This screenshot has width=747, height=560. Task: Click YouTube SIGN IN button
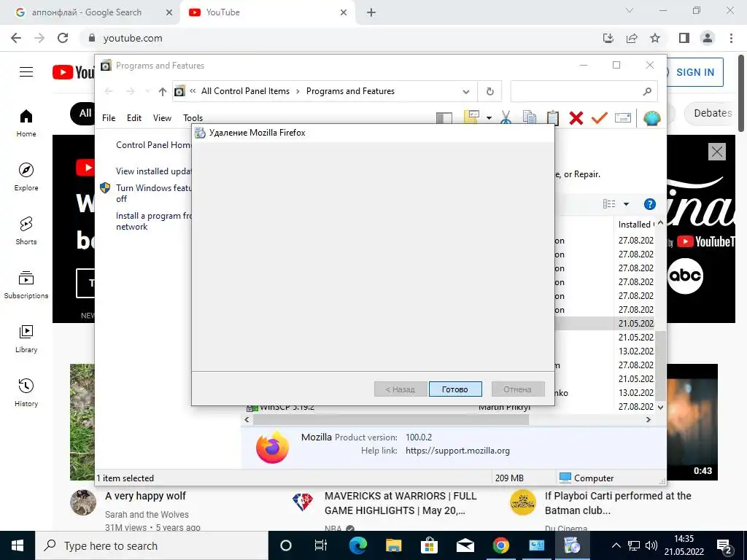coord(694,72)
